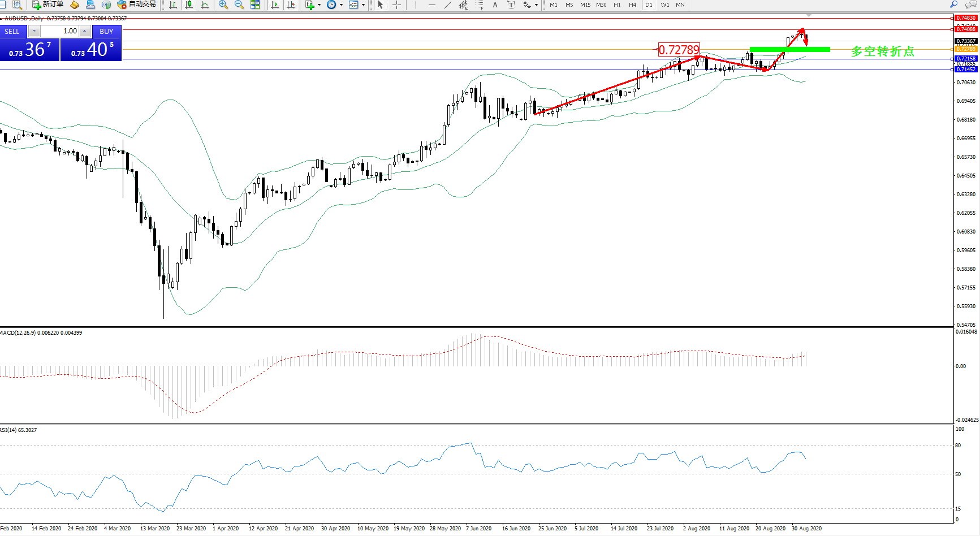Zoom out of the chart
The image size is (980, 536).
click(x=239, y=5)
